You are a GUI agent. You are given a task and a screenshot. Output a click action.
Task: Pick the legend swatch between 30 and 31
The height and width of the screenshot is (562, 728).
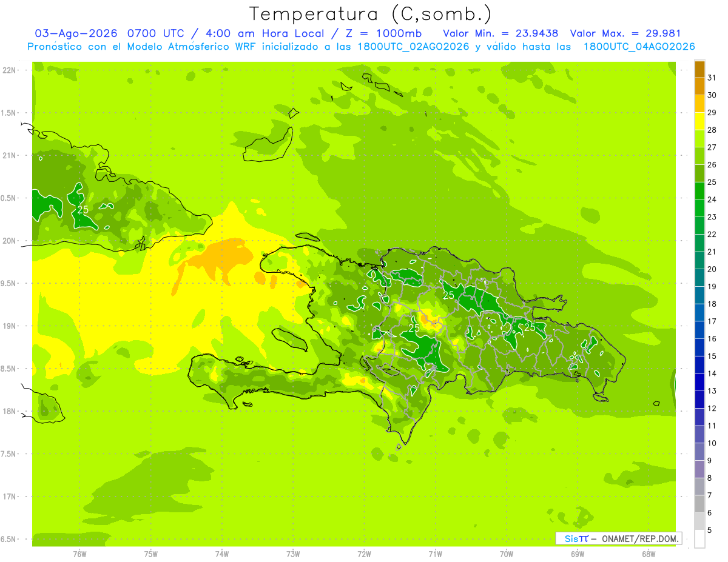pos(699,87)
